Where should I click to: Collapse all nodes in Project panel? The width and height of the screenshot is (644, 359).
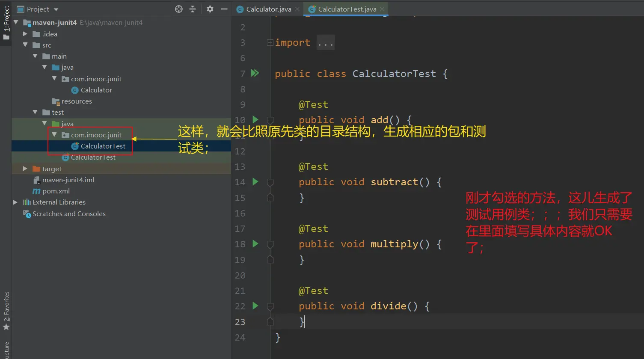(193, 9)
